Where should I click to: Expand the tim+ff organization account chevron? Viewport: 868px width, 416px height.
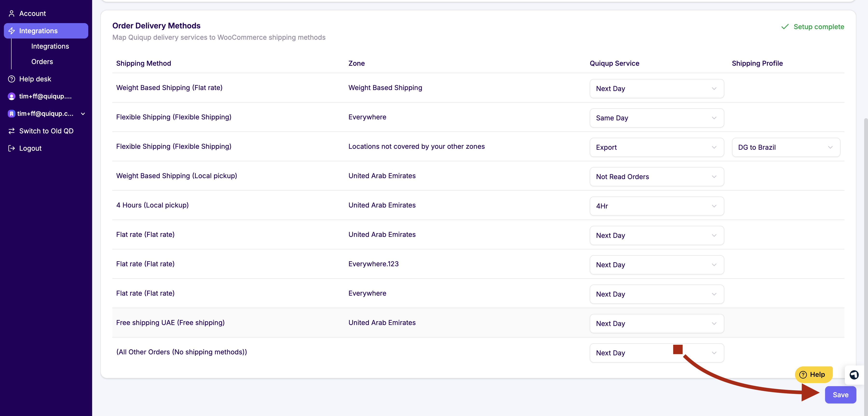[x=83, y=114]
